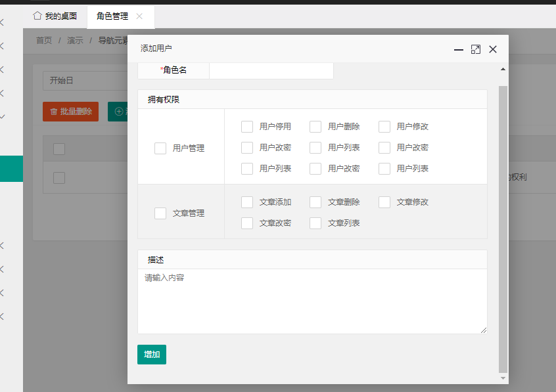This screenshot has height=392, width=556.
Task: Click the trash icon on the 批量删除 button
Action: (54, 112)
